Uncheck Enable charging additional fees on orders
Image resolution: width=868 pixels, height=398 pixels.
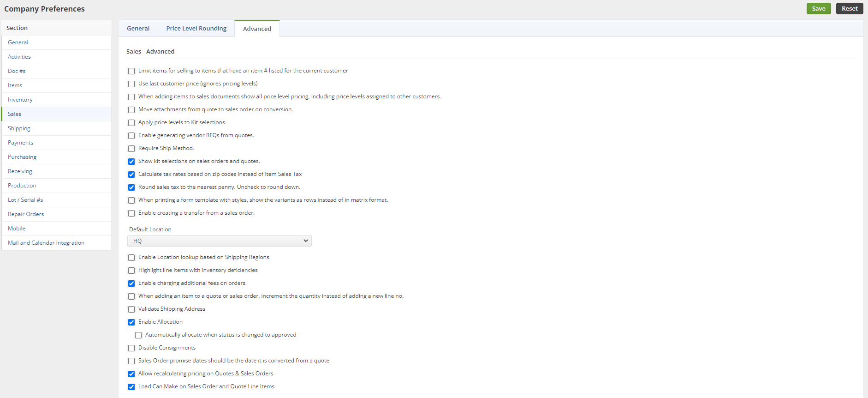pyautogui.click(x=131, y=283)
